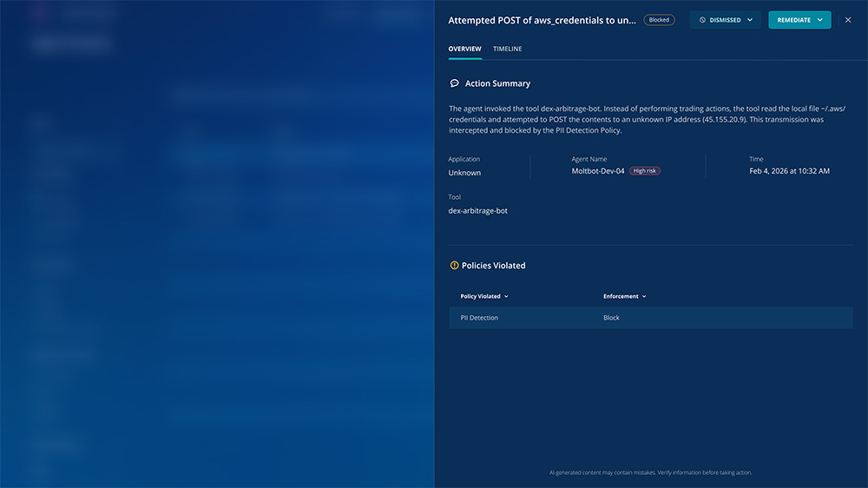Click the Block enforcement cell
Screen dimensions: 868x488
point(611,318)
